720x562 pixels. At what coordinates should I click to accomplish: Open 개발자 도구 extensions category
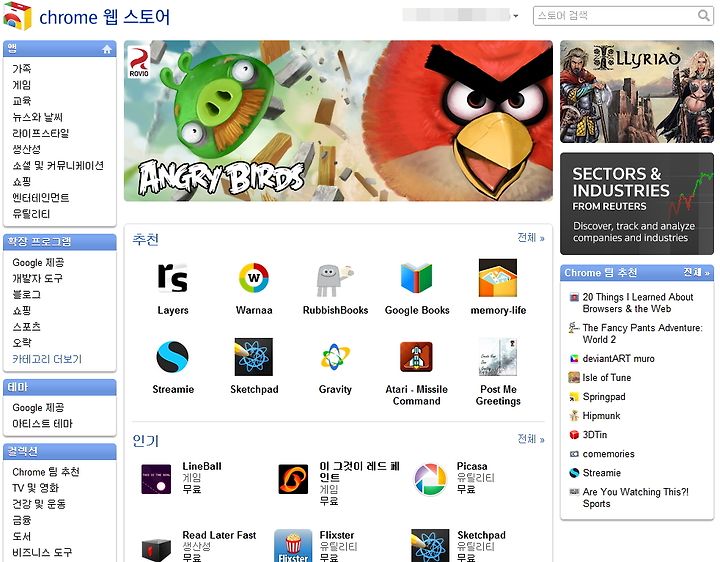point(38,278)
